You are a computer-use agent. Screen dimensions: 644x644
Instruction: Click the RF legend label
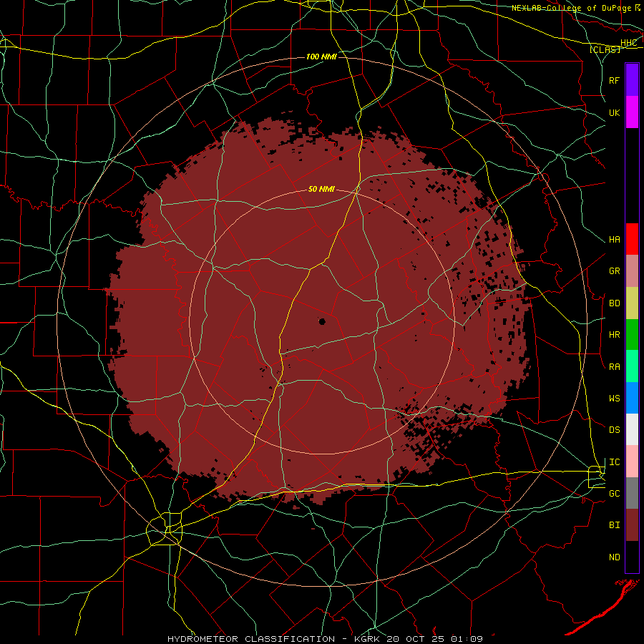614,80
